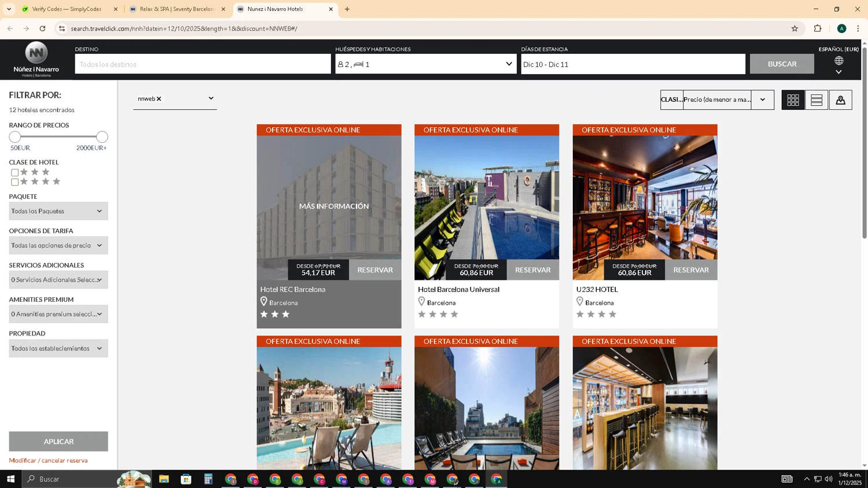The width and height of the screenshot is (868, 488).
Task: Click the stay dates field Dic 10 - Dic 11
Action: [633, 64]
